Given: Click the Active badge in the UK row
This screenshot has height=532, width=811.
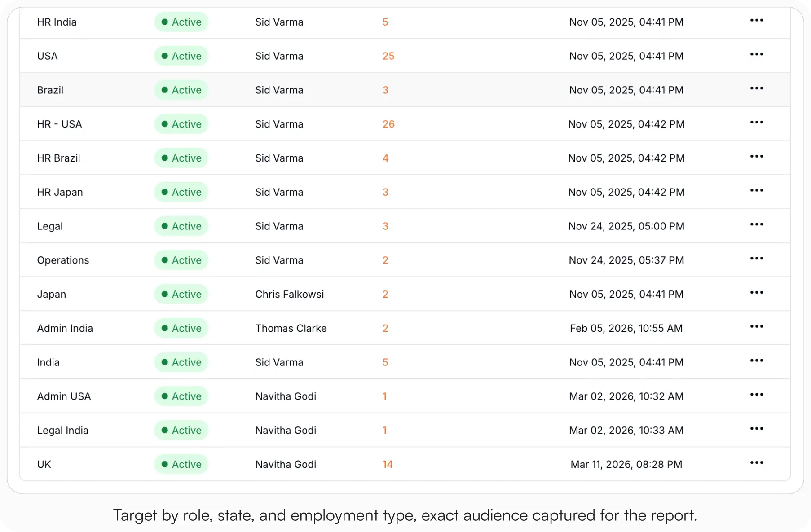Looking at the screenshot, I should (181, 465).
